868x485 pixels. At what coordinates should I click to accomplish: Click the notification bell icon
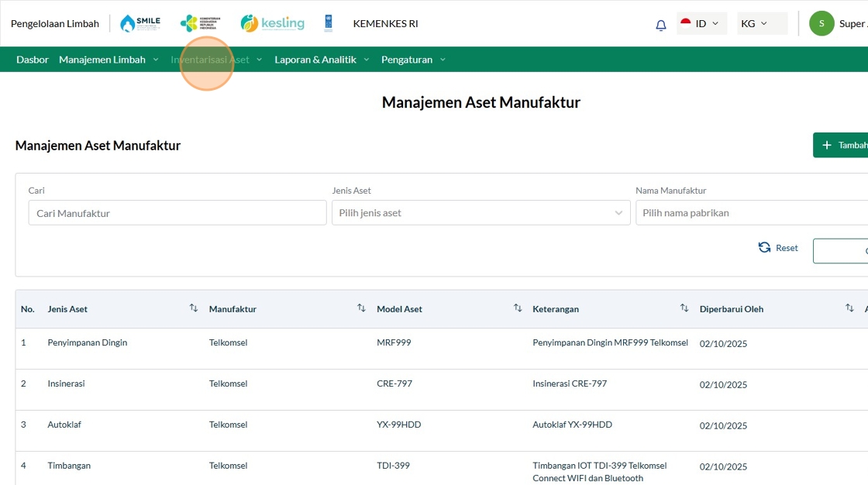[x=660, y=25]
